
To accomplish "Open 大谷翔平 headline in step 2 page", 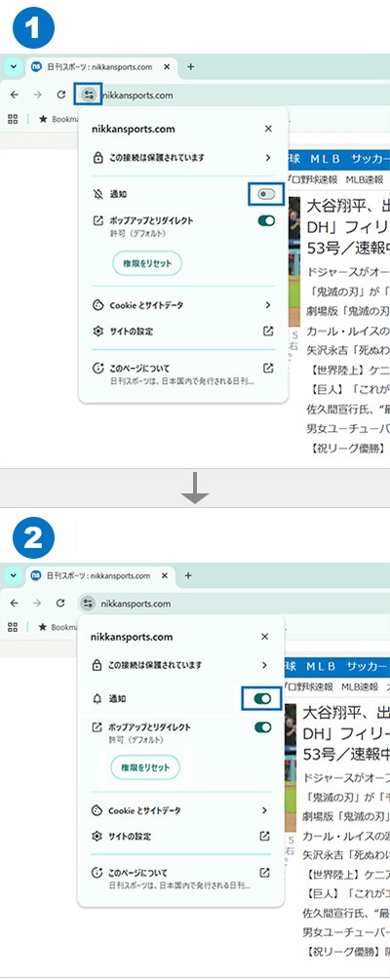I will (346, 733).
